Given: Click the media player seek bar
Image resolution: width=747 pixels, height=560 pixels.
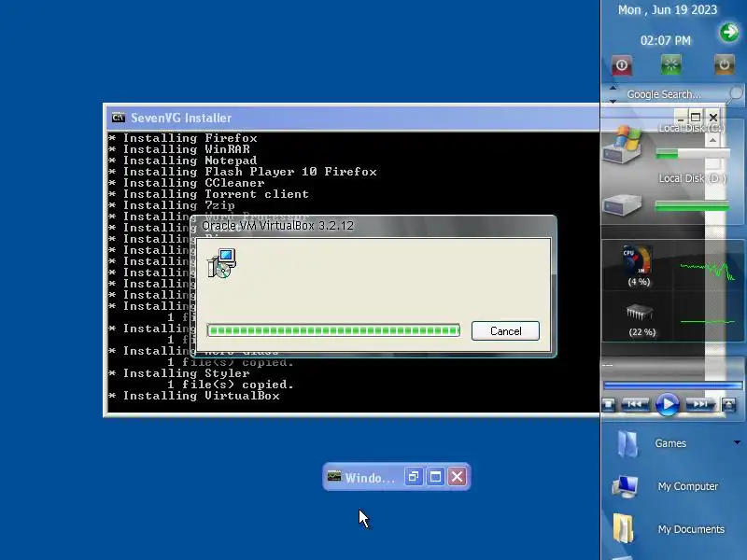Looking at the screenshot, I should pos(672,385).
